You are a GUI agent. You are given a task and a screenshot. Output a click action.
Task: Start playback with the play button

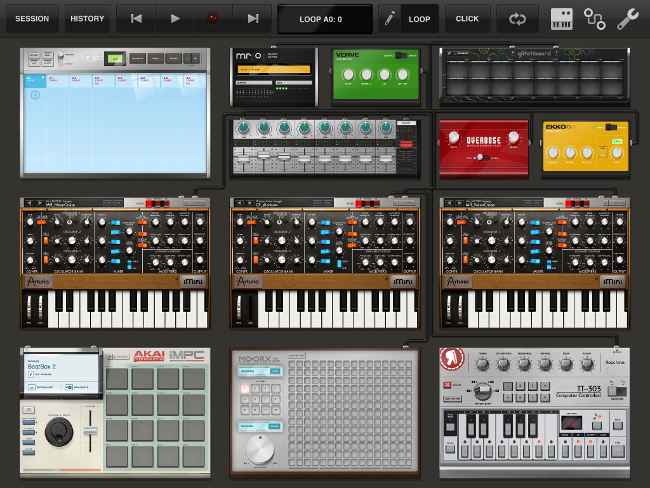tap(175, 19)
